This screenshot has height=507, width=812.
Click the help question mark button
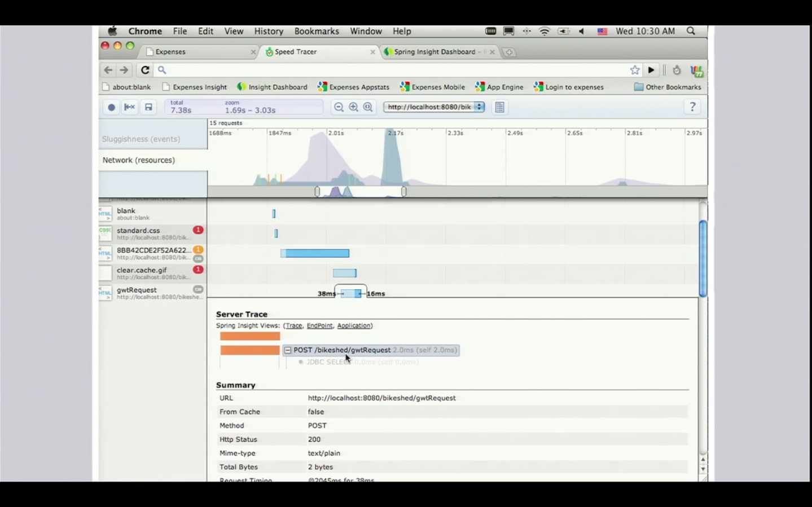tap(692, 107)
